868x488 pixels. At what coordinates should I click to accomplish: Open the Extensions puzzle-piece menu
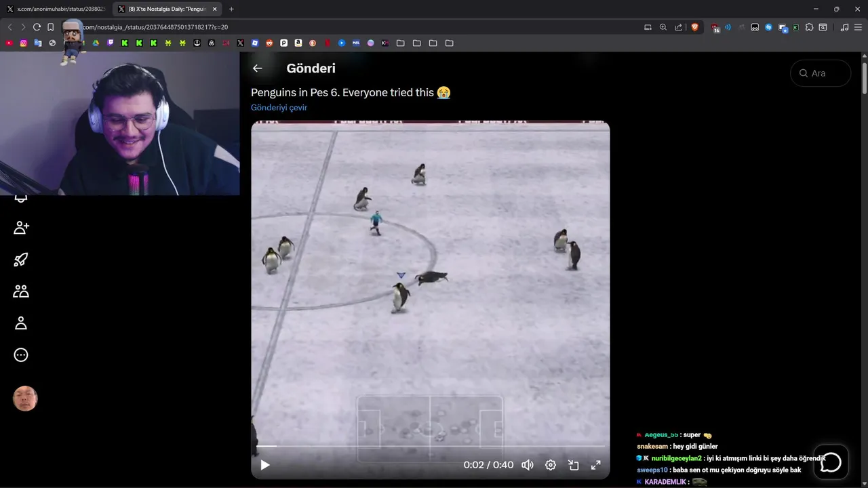pos(809,27)
